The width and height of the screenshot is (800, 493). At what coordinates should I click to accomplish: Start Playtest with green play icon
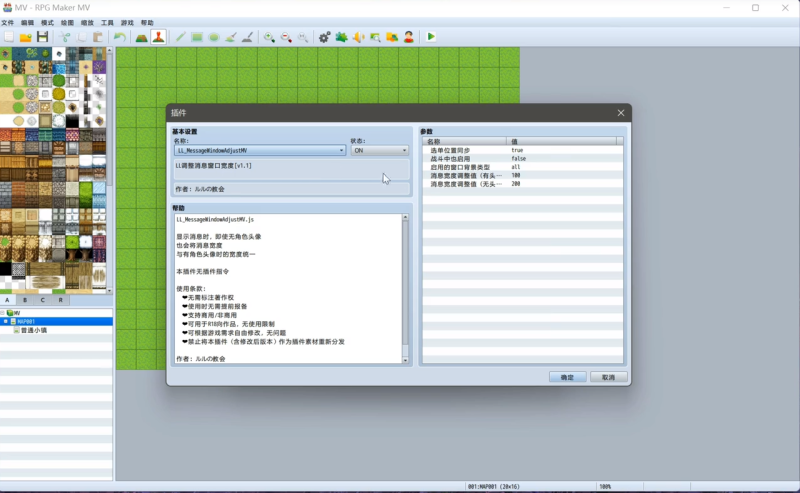pyautogui.click(x=431, y=37)
